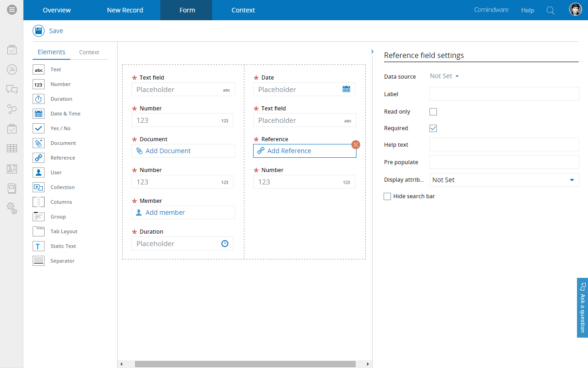Pick the Collection element icon
Image resolution: width=588 pixels, height=368 pixels.
[x=39, y=187]
